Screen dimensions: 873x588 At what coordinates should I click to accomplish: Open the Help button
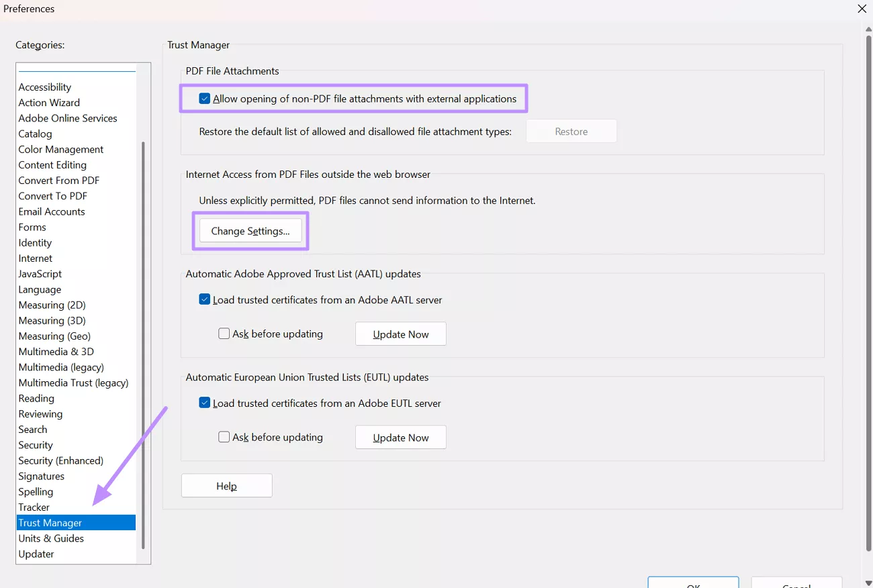click(226, 485)
